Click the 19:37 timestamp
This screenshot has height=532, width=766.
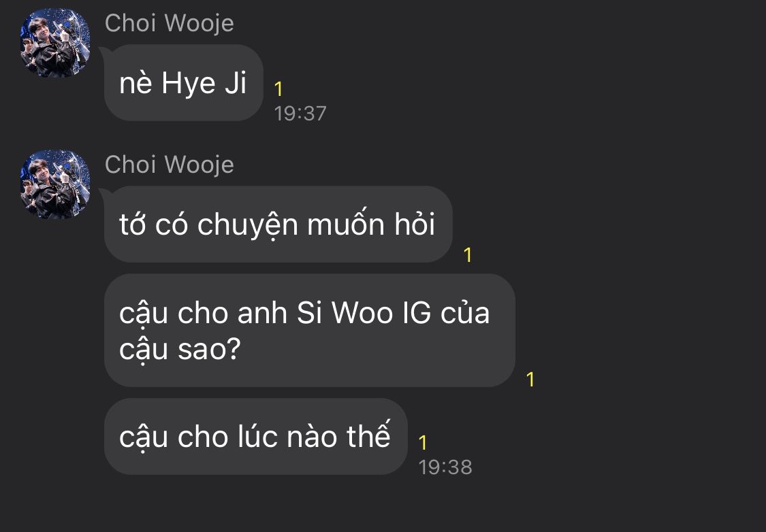coord(300,114)
